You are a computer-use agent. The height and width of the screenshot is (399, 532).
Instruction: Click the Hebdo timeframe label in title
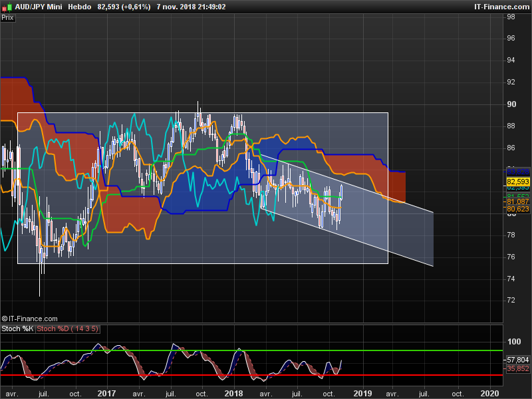coord(79,7)
